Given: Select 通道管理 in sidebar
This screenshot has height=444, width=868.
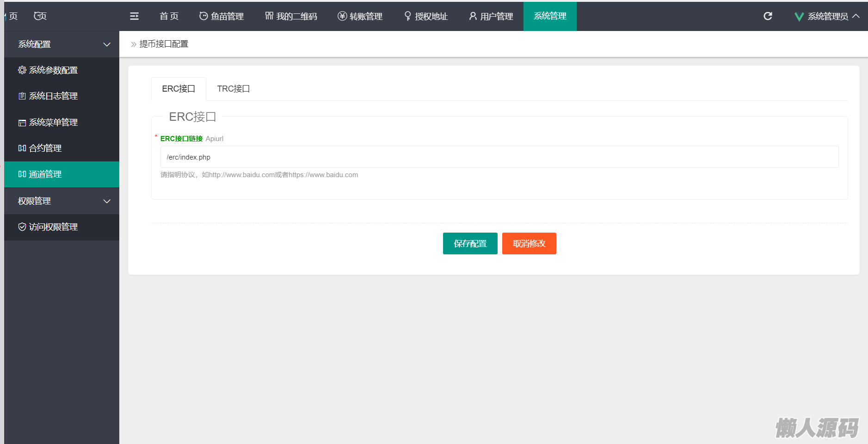Looking at the screenshot, I should (x=62, y=174).
